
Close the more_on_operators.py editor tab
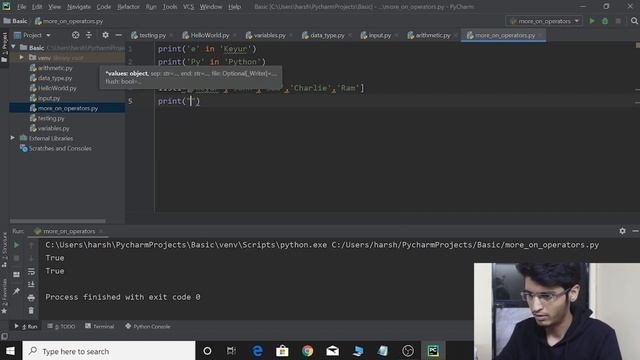(x=540, y=36)
